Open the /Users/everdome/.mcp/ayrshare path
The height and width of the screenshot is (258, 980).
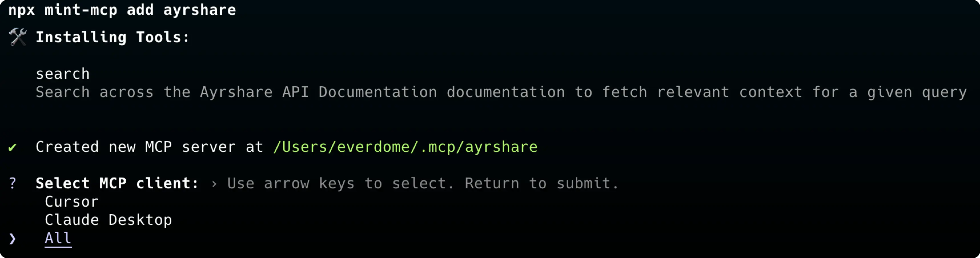tap(405, 147)
